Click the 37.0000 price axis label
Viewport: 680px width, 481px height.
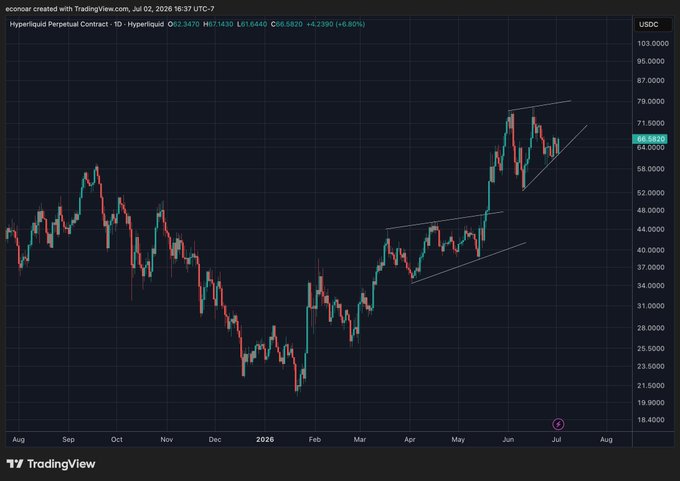651,268
